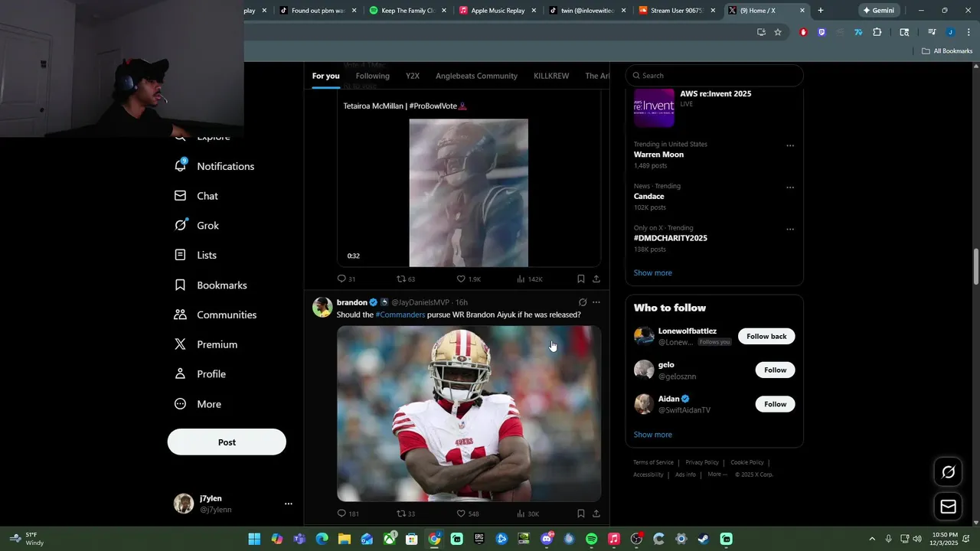Viewport: 980px width, 551px height.
Task: Open the Gemini button in Chrome
Action: click(879, 11)
